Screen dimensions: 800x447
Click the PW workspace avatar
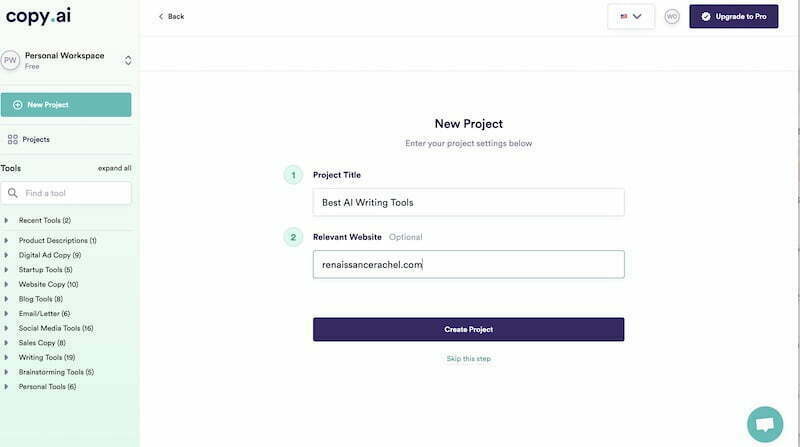point(10,60)
